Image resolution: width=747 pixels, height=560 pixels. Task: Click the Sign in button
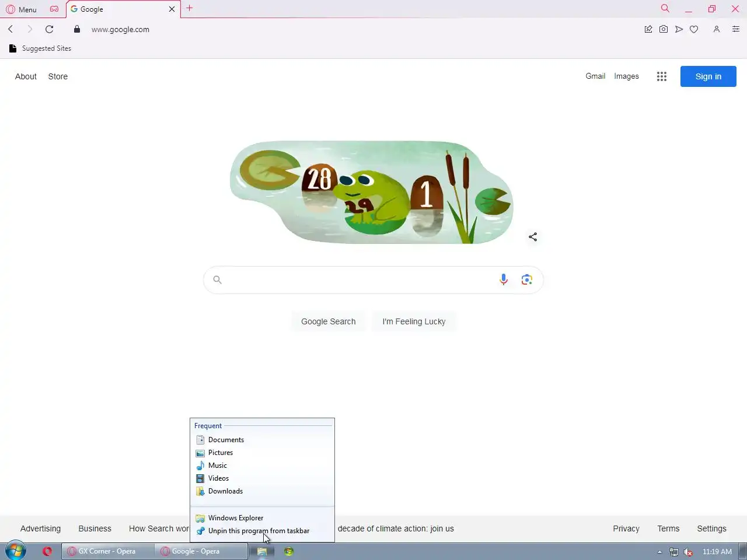pyautogui.click(x=708, y=76)
